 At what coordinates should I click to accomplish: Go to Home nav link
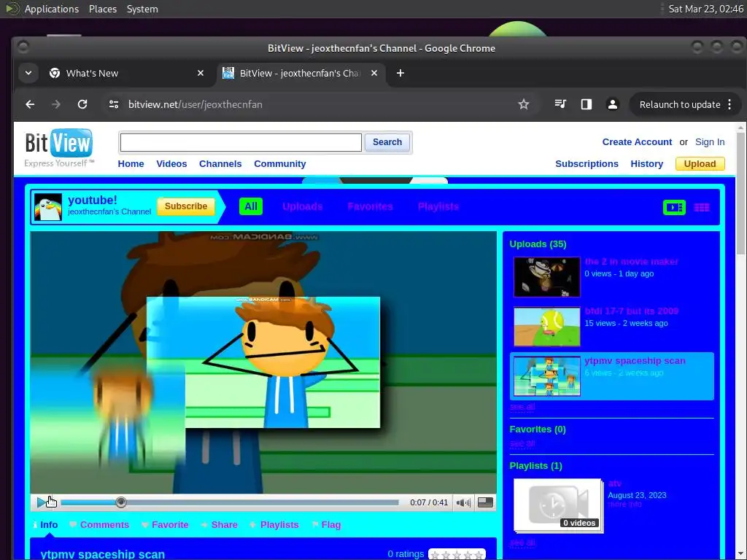(131, 164)
